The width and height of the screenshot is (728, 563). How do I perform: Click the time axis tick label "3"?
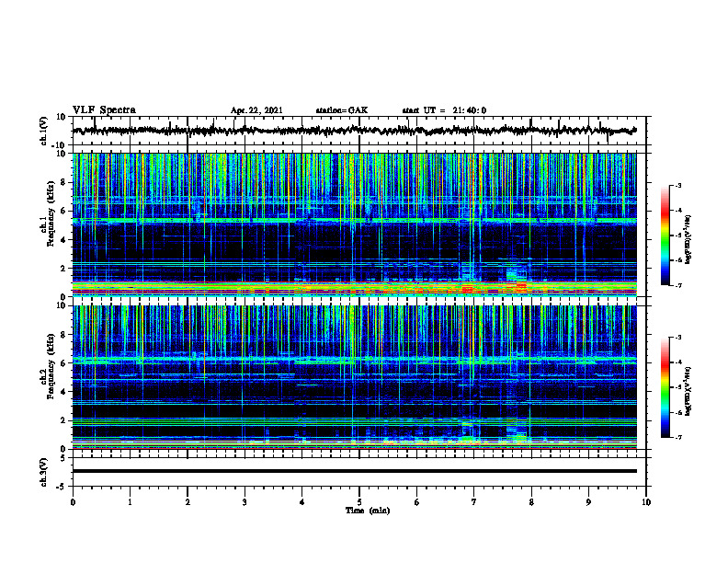pyautogui.click(x=245, y=502)
